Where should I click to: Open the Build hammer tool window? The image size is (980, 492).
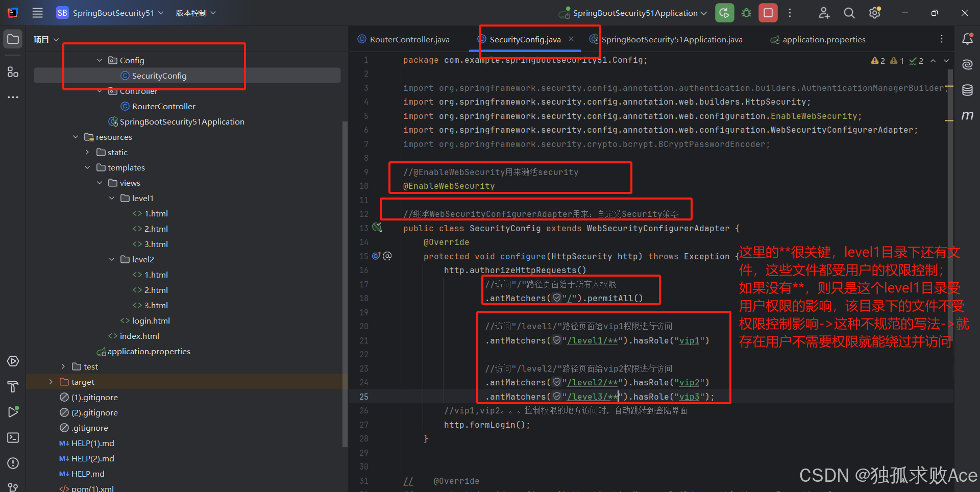point(13,387)
